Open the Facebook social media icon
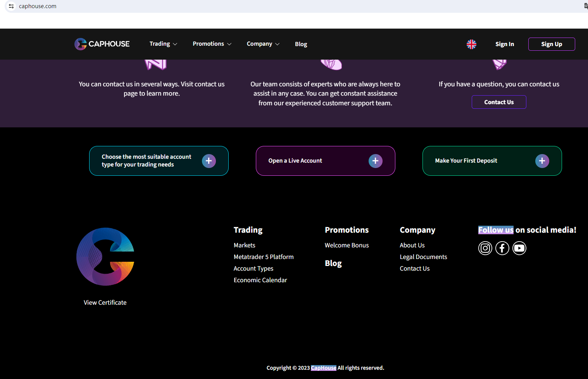This screenshot has height=379, width=588. pos(502,248)
